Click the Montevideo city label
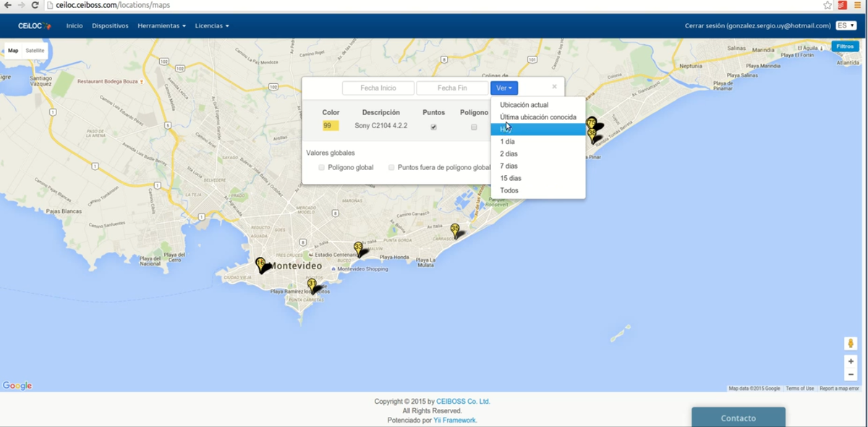This screenshot has height=427, width=868. point(296,266)
